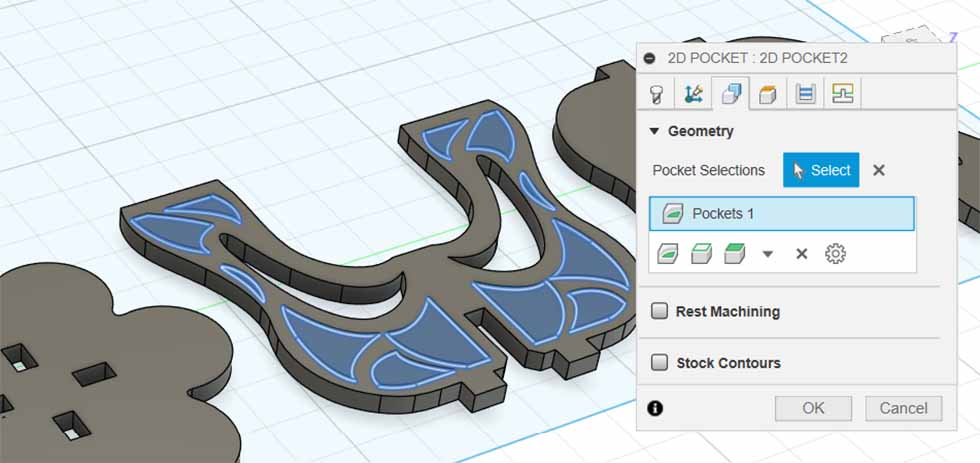Choose the open-top pocket selection mode icon
Screen dimensions: 980x463
point(701,254)
